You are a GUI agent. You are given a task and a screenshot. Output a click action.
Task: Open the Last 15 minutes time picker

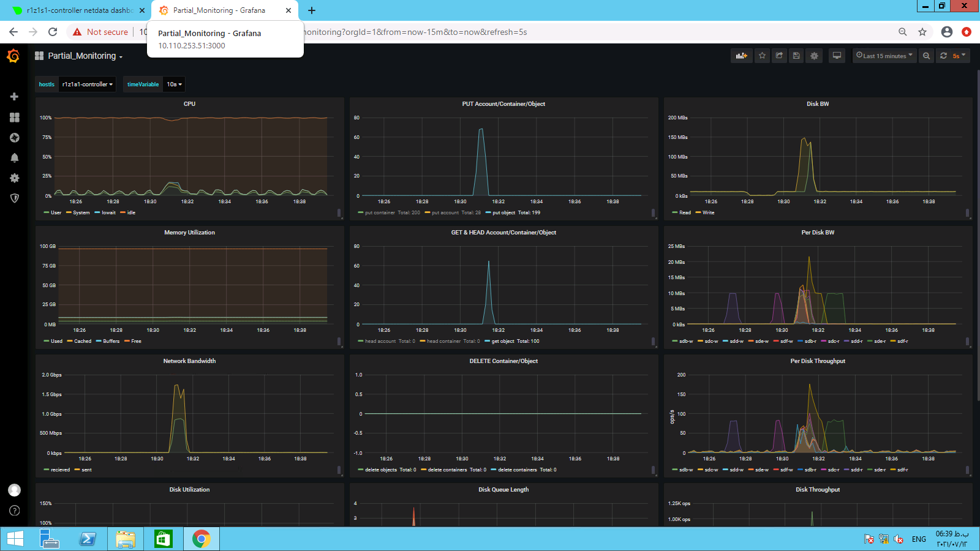(884, 56)
